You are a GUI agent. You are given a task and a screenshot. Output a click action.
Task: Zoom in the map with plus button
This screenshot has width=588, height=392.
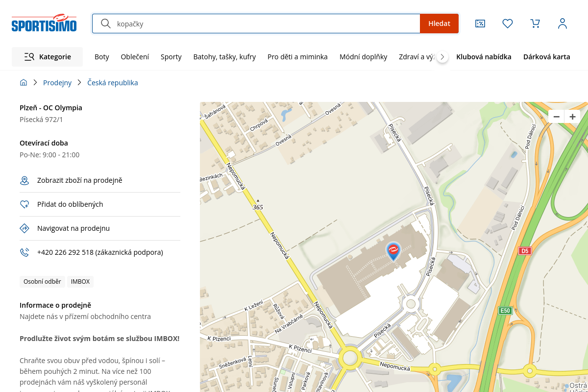pos(572,117)
